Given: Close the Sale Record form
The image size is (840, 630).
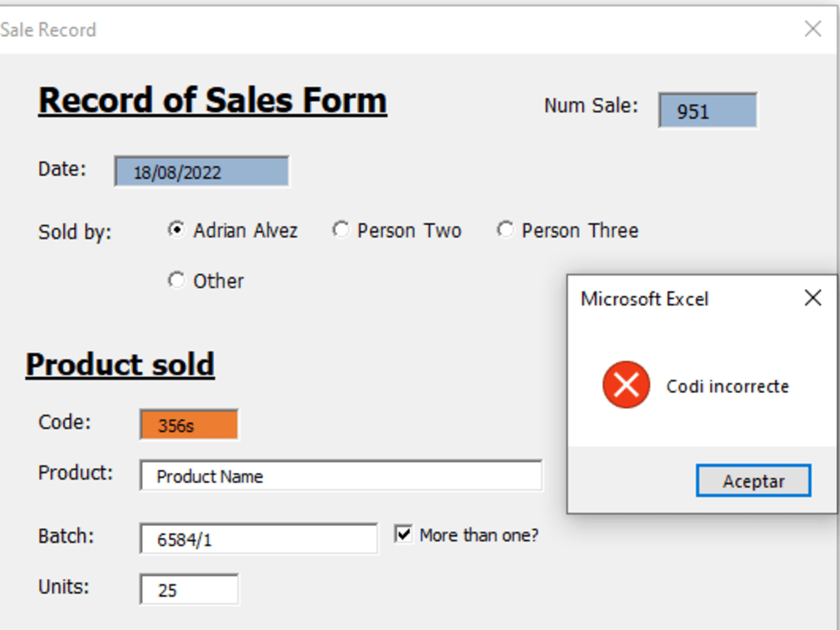Looking at the screenshot, I should 812,29.
